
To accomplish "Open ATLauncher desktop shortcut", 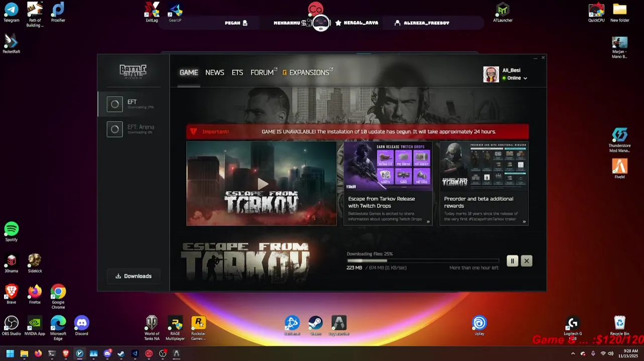I will [x=502, y=13].
